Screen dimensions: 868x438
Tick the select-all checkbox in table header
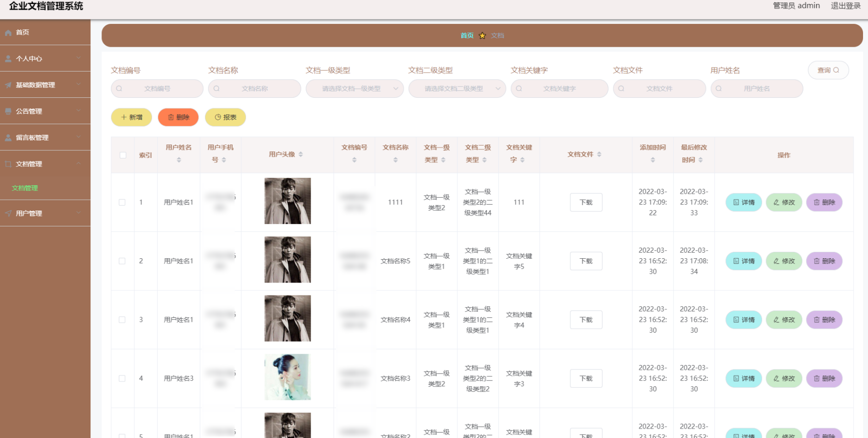click(123, 155)
